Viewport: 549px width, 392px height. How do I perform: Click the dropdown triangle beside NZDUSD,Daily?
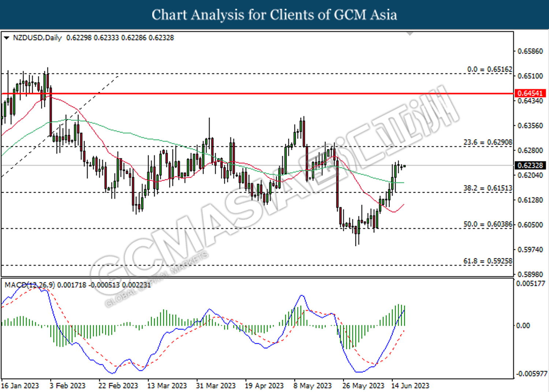pos(7,38)
